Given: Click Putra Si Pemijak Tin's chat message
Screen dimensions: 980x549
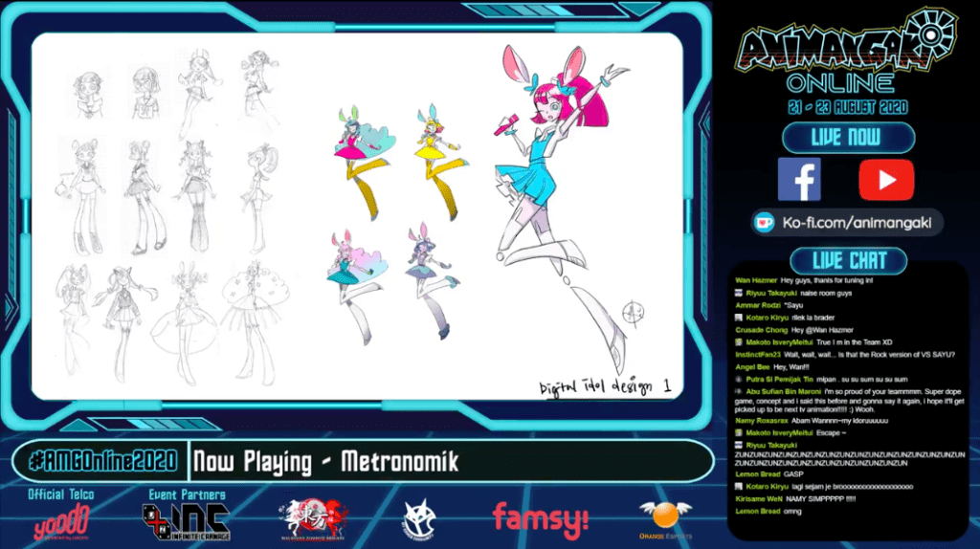Looking at the screenshot, I should pyautogui.click(x=821, y=379).
